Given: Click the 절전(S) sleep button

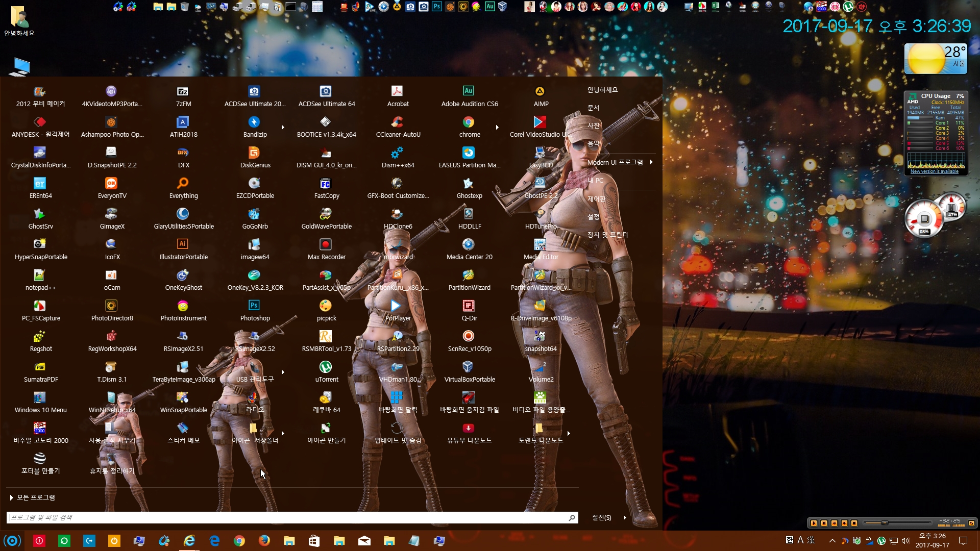Looking at the screenshot, I should [602, 517].
